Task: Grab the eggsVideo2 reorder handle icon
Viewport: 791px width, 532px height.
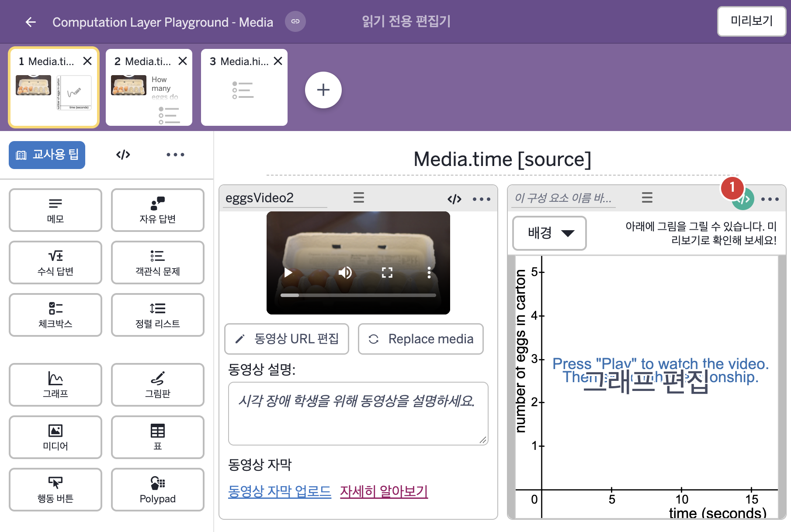Action: (359, 197)
